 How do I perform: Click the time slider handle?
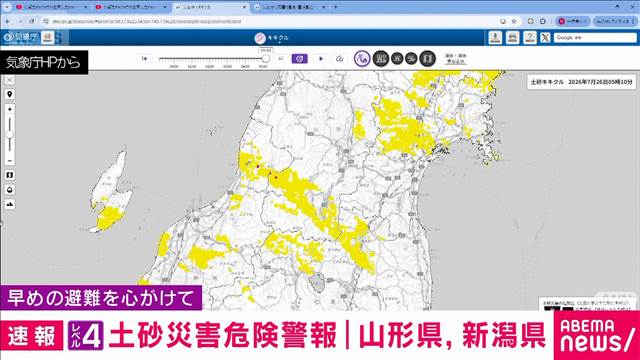266,59
